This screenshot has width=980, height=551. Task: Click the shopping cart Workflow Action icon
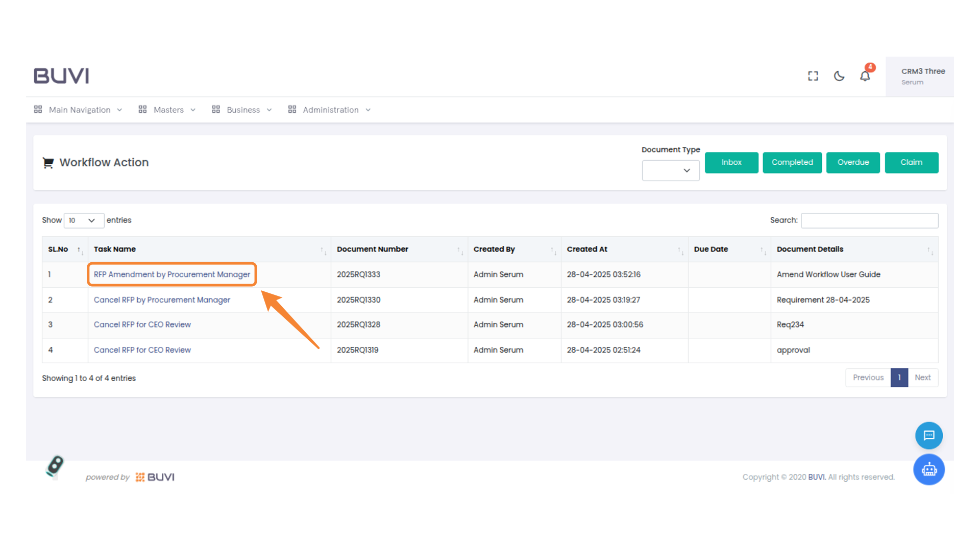coord(48,163)
